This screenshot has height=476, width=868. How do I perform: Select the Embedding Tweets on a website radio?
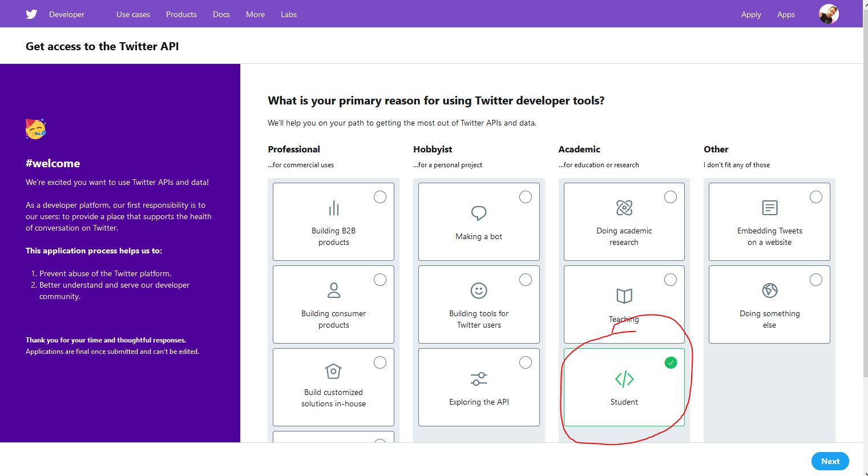click(816, 197)
